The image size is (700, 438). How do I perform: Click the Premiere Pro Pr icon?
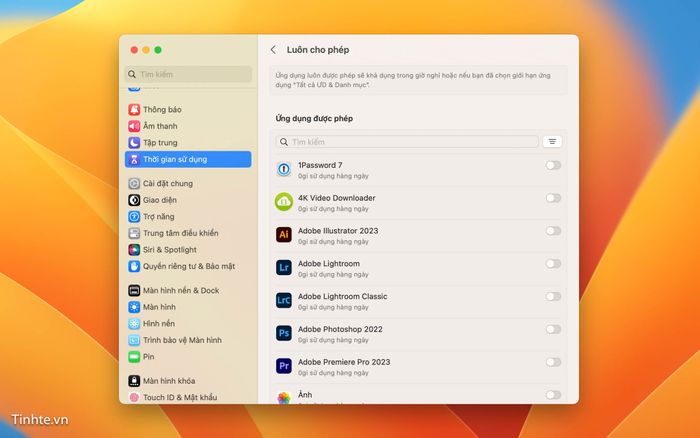(x=283, y=366)
